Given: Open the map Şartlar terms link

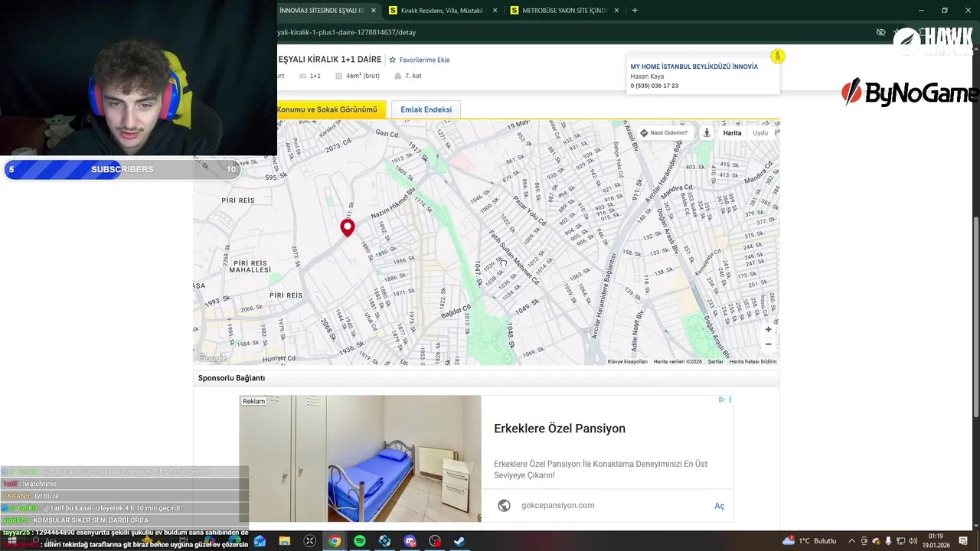Looking at the screenshot, I should pos(716,361).
